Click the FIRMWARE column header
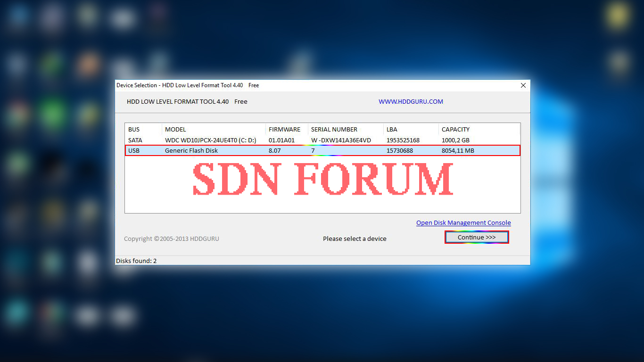644x362 pixels. (x=284, y=129)
